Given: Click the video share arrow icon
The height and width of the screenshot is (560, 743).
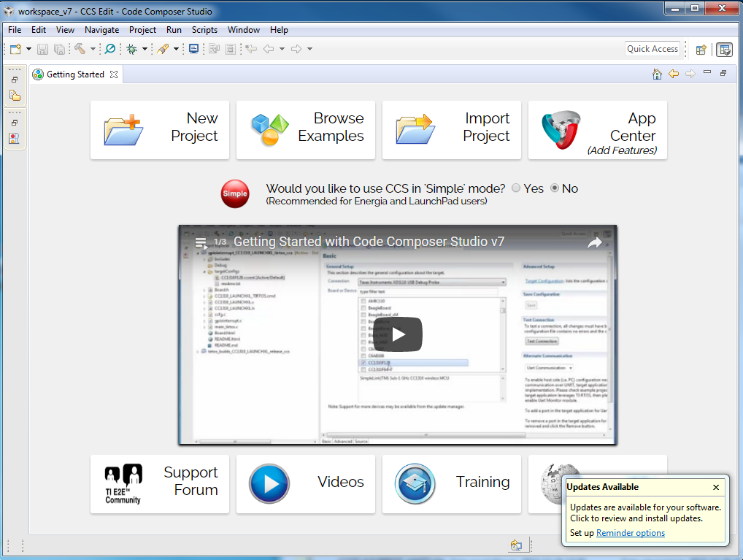Looking at the screenshot, I should tap(595, 243).
